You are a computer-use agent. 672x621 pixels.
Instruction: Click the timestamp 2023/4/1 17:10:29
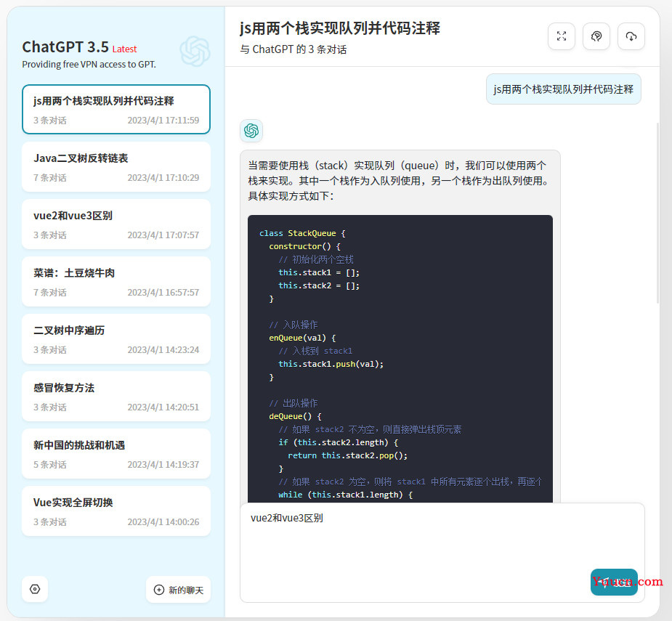point(163,178)
